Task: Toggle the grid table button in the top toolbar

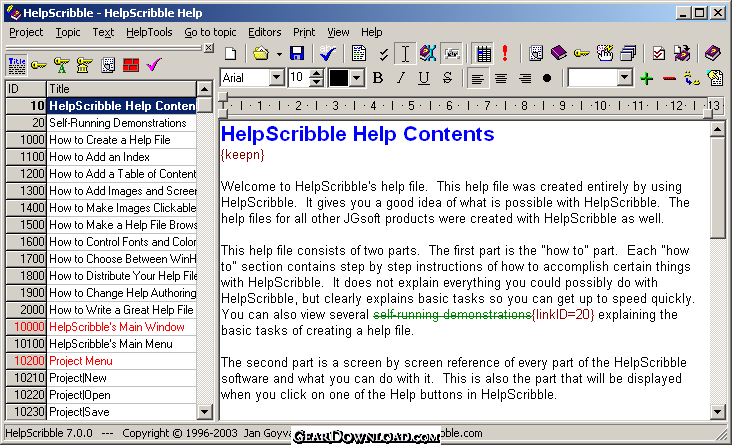Action: coord(483,53)
